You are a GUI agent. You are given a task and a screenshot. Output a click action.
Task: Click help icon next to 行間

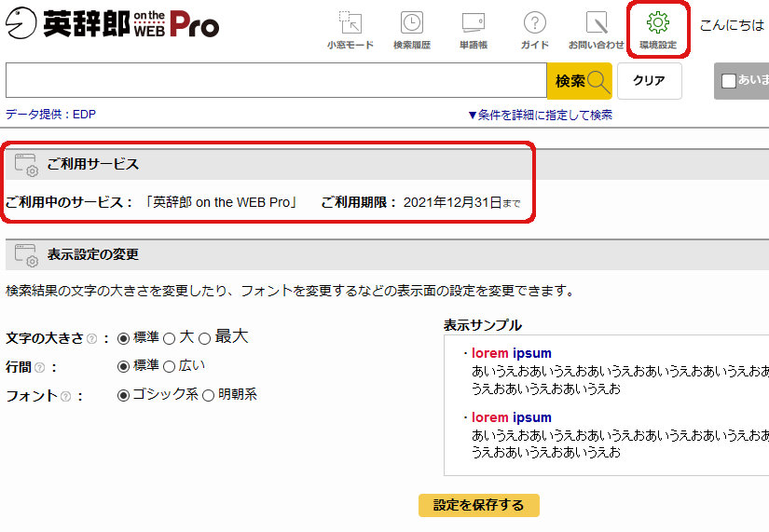click(40, 367)
